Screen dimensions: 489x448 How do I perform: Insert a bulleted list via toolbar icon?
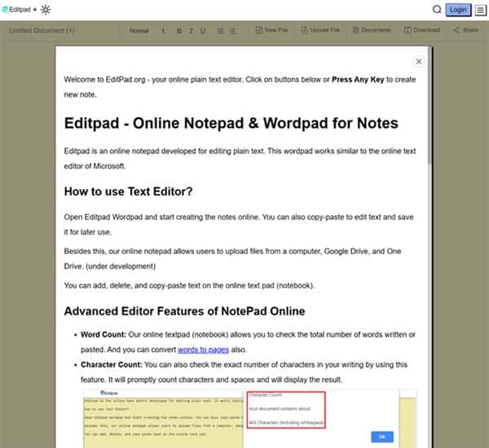[x=232, y=31]
